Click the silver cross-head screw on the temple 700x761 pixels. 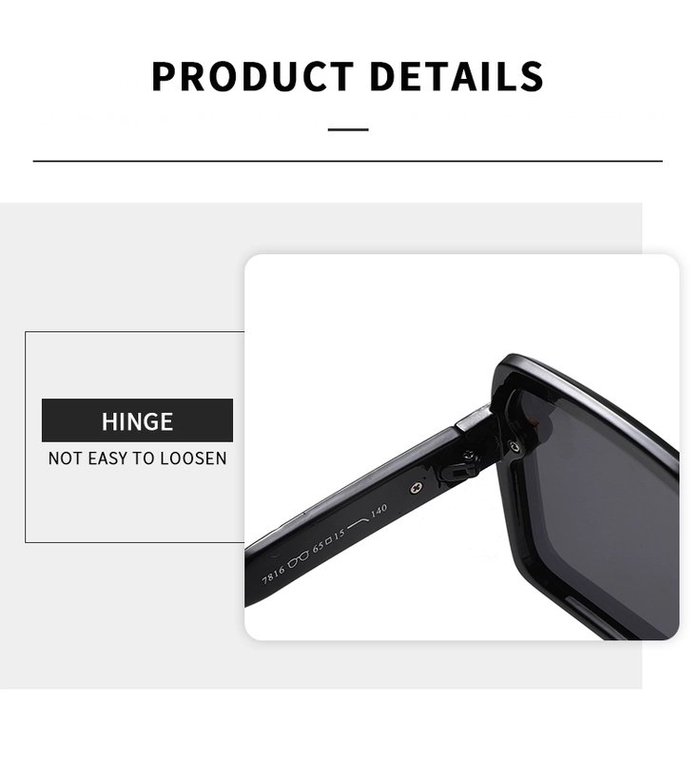416,488
